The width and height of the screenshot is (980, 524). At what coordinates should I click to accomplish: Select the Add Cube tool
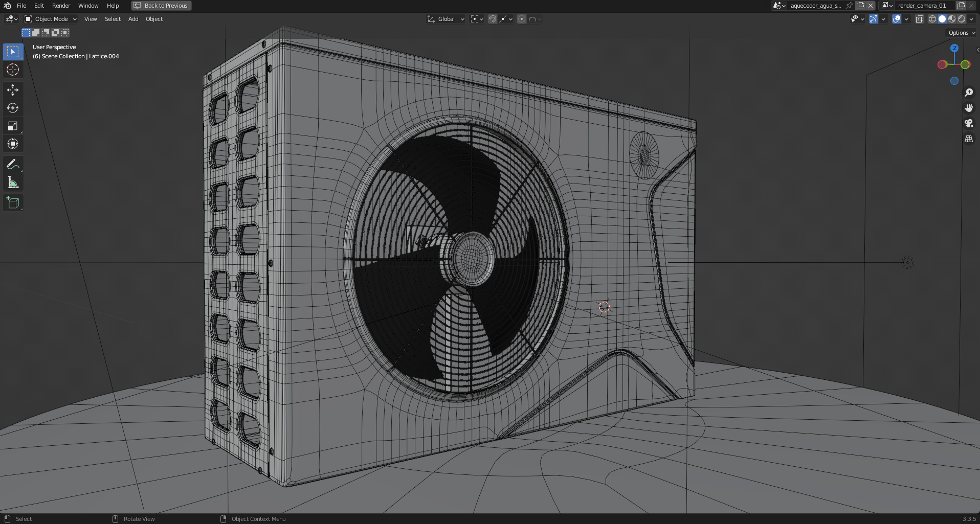13,203
